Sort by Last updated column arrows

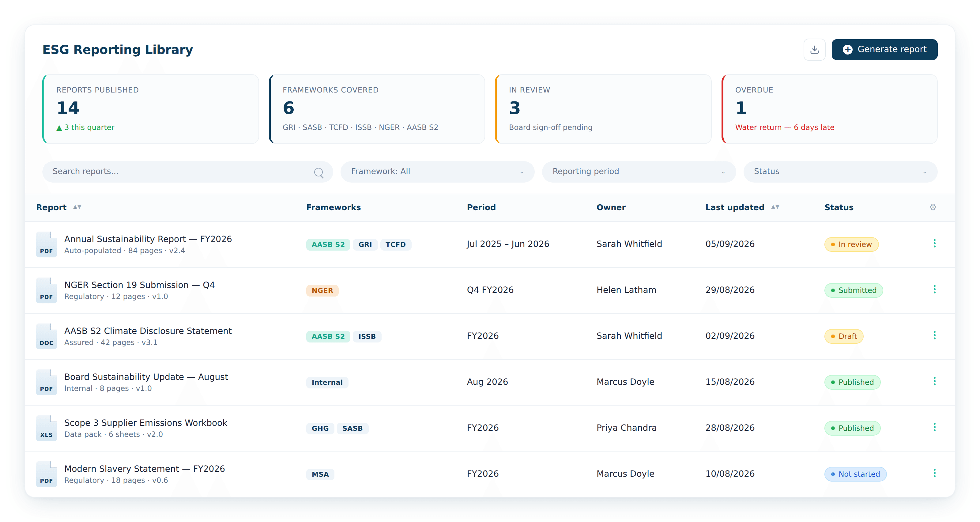[775, 207]
